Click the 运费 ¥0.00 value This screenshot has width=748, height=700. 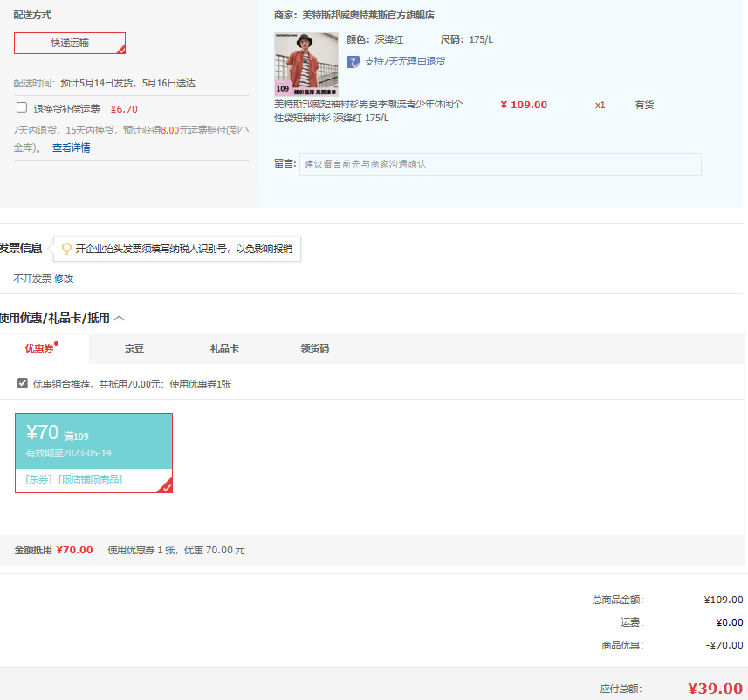pyautogui.click(x=730, y=622)
